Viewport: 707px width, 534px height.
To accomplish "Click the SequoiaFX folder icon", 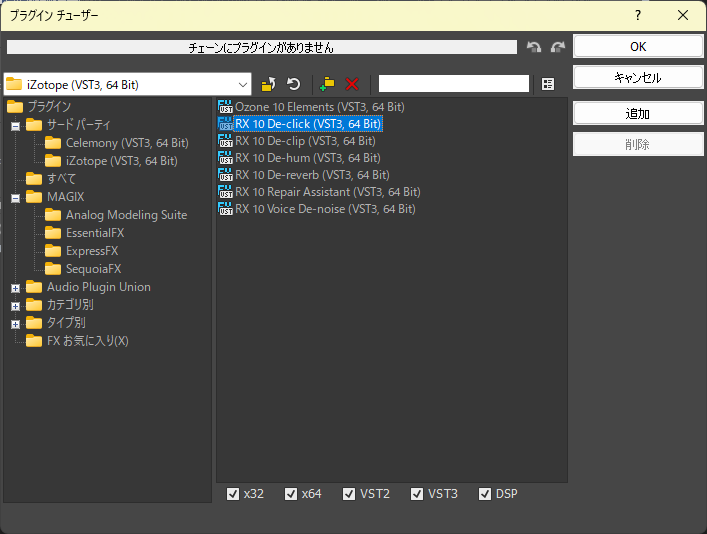I will tap(53, 269).
